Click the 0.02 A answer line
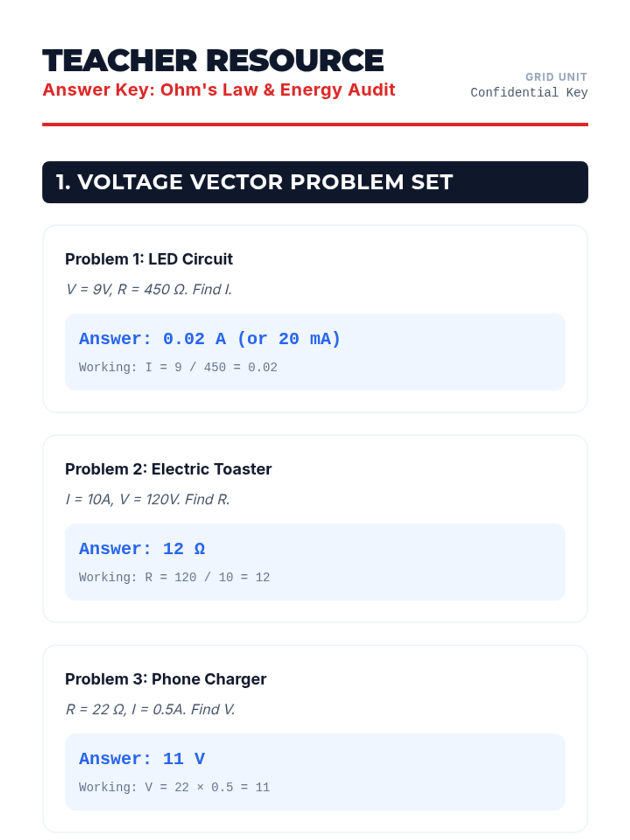Screen dimensions: 630x840 click(209, 339)
